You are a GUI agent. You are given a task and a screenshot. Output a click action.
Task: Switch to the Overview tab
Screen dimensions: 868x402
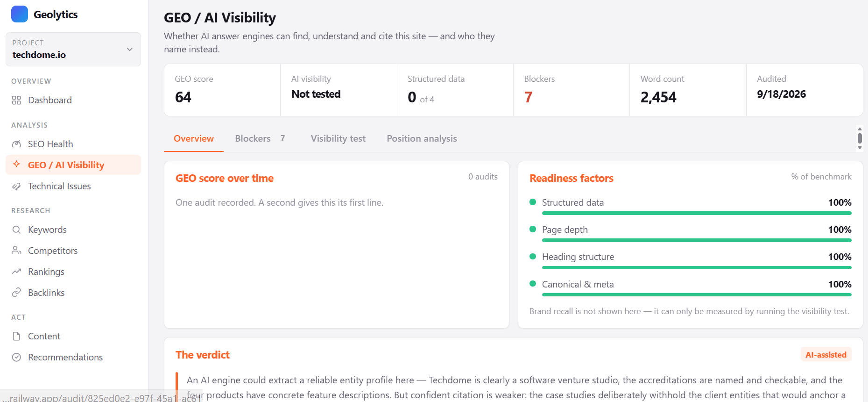click(x=194, y=138)
